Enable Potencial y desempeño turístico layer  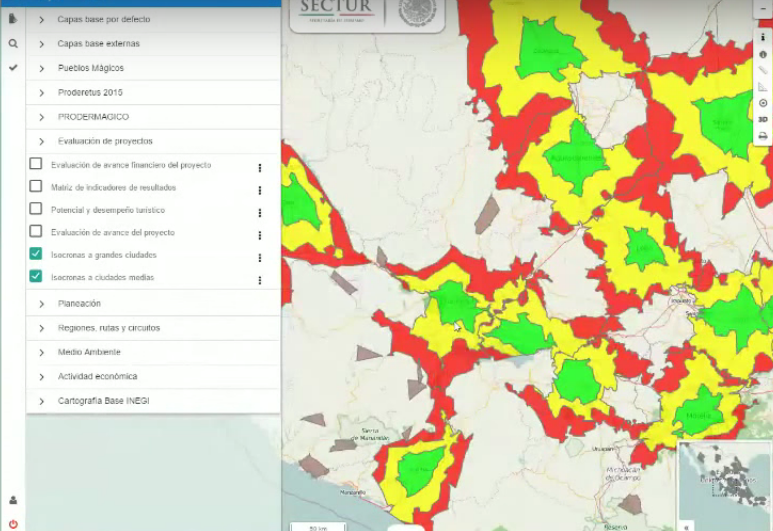[x=36, y=209]
